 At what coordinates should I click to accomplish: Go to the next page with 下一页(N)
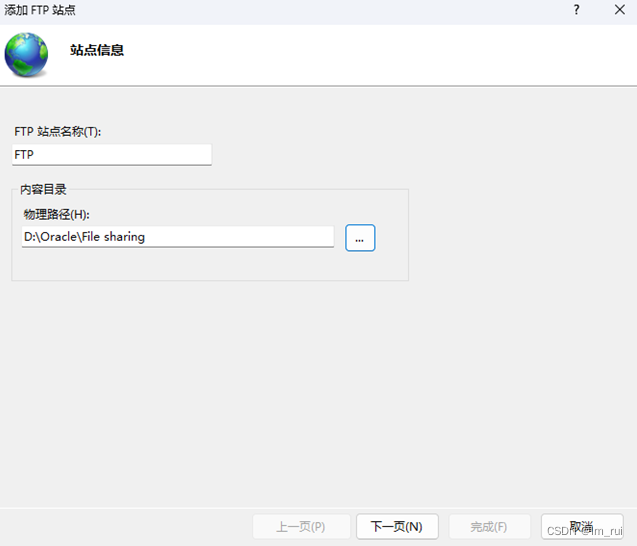(397, 526)
